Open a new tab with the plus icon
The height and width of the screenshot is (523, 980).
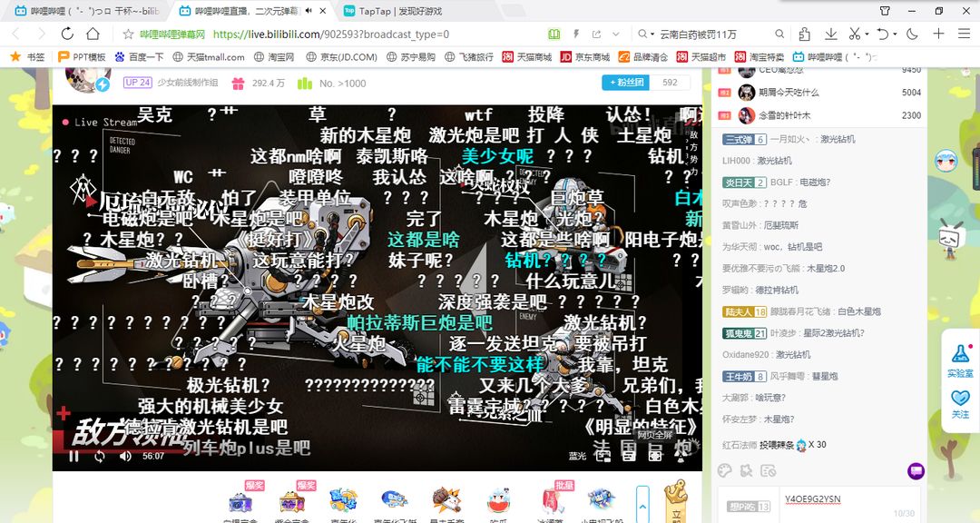tap(939, 34)
